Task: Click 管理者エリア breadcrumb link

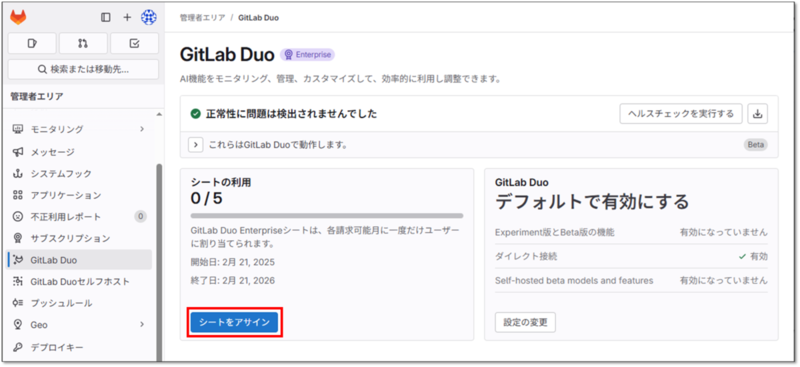Action: point(203,17)
